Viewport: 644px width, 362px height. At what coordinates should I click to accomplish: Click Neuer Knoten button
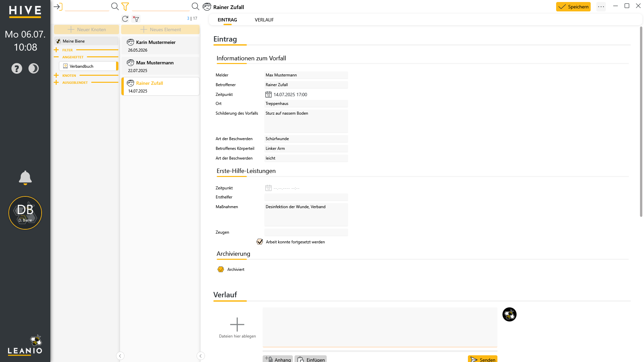click(x=87, y=29)
